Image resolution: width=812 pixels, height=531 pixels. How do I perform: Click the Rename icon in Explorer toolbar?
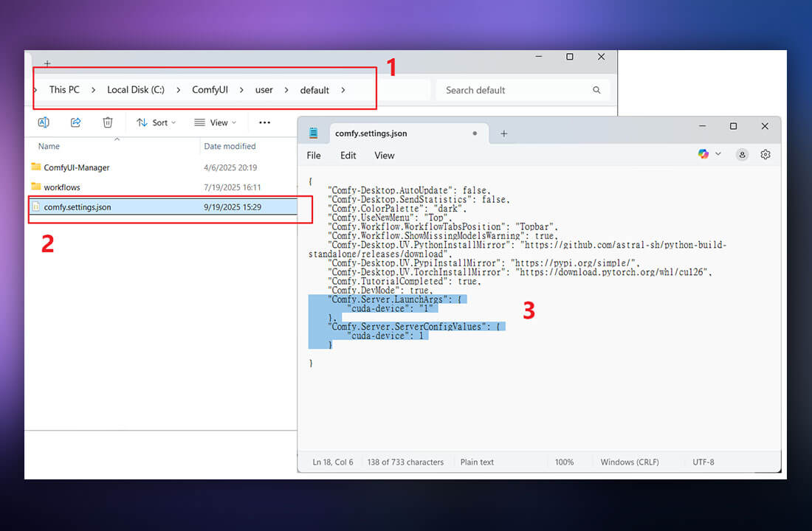click(x=44, y=122)
